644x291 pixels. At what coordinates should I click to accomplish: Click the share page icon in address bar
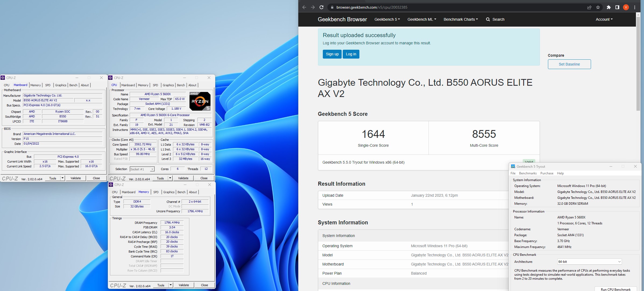click(x=589, y=7)
